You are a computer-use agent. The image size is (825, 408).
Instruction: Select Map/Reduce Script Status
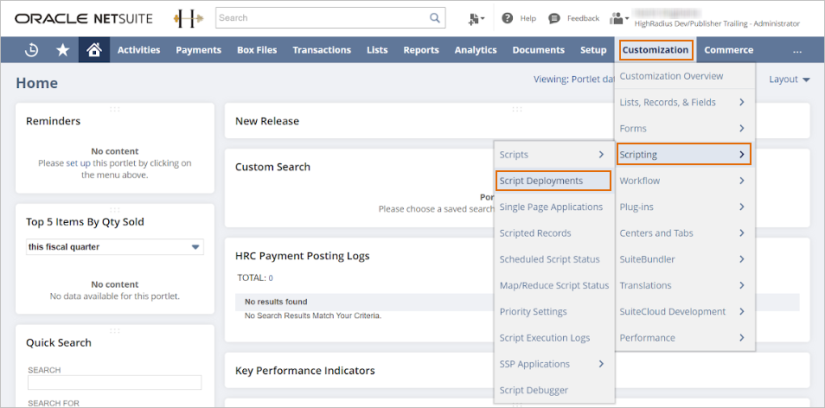click(x=554, y=285)
